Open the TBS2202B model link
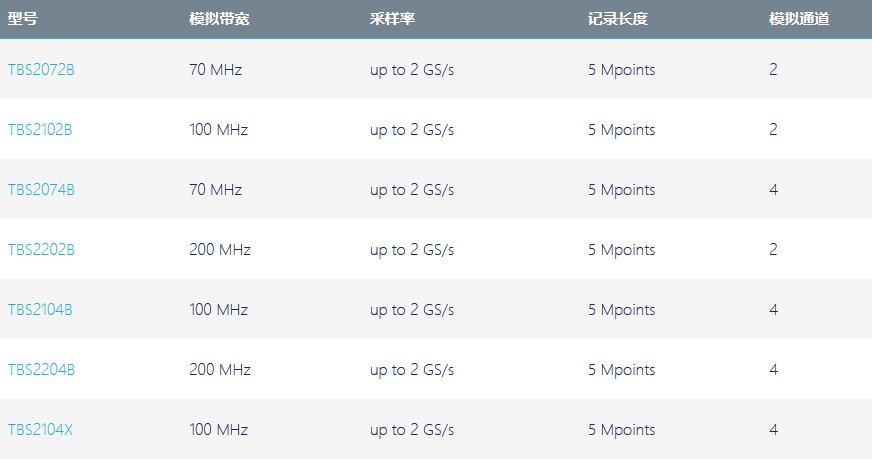 pyautogui.click(x=41, y=250)
